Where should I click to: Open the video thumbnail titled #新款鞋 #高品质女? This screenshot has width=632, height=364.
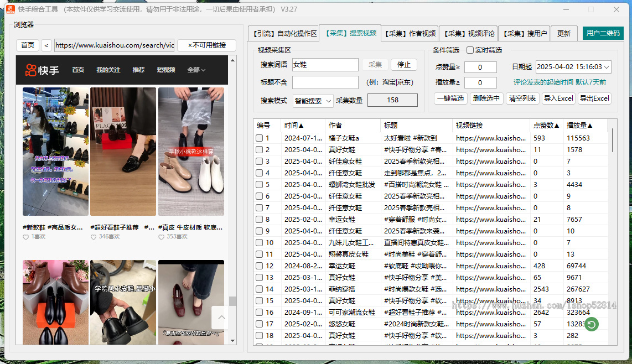click(56, 152)
